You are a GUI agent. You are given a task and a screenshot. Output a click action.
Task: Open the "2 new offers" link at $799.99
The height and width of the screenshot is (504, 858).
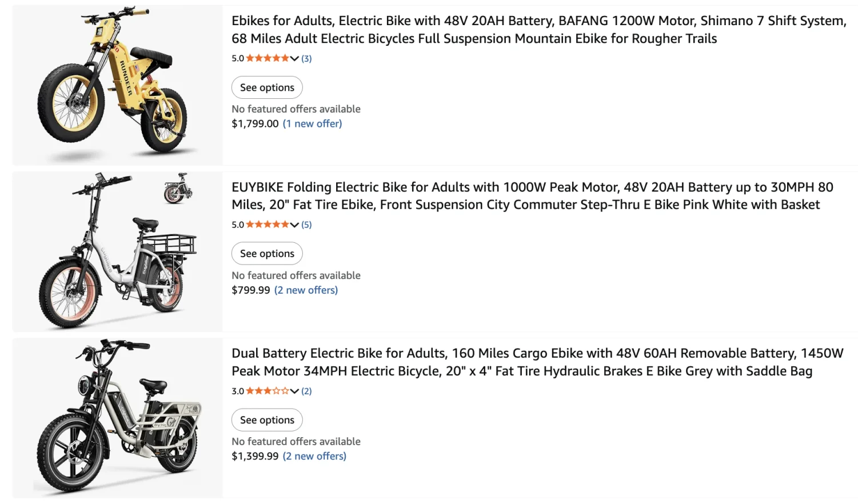(x=306, y=290)
